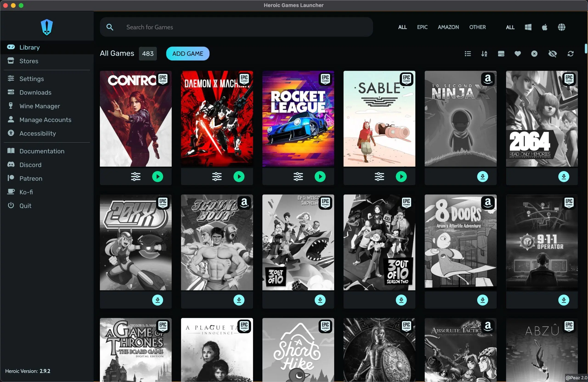Filter the library to the Epic store

coord(422,27)
